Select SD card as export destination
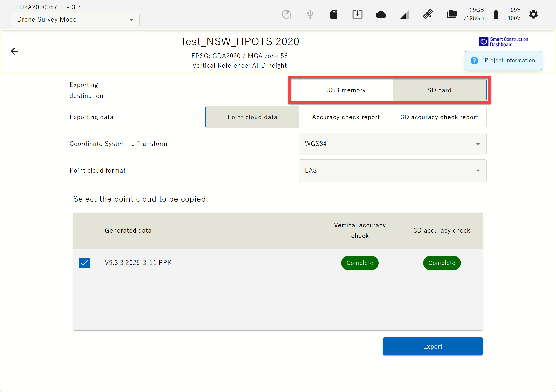This screenshot has height=392, width=556. [439, 90]
